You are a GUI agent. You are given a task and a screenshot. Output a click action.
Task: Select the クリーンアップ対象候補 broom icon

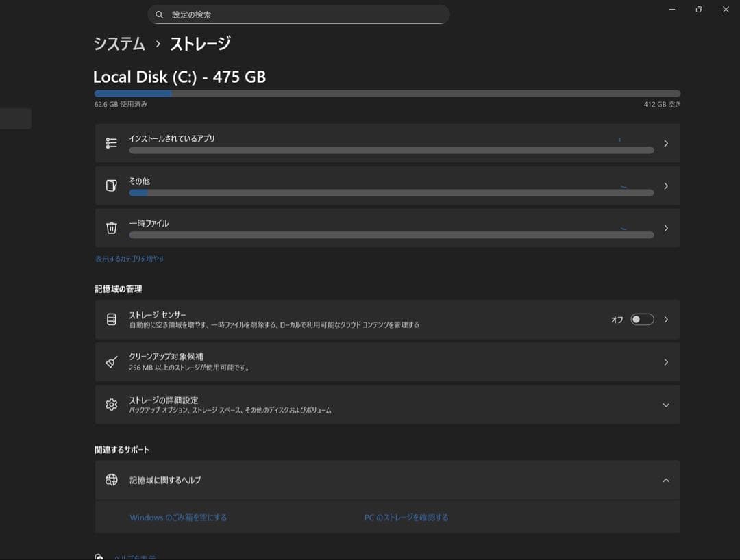click(x=112, y=361)
